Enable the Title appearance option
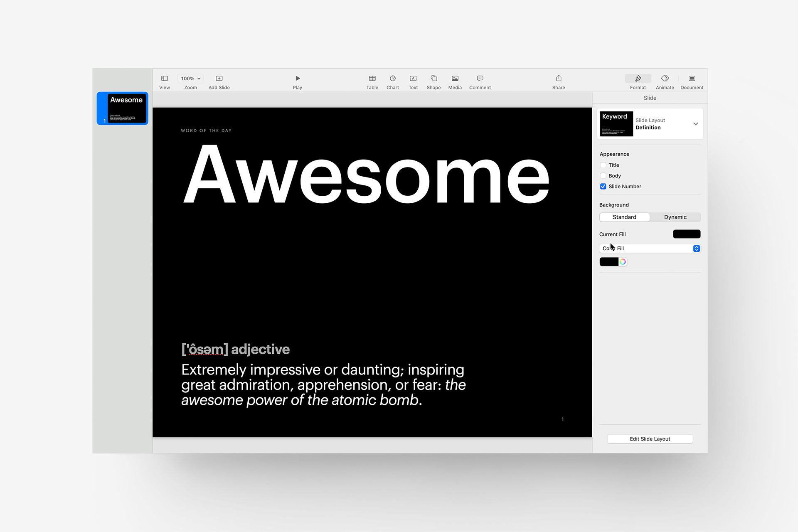The image size is (798, 532). [603, 165]
